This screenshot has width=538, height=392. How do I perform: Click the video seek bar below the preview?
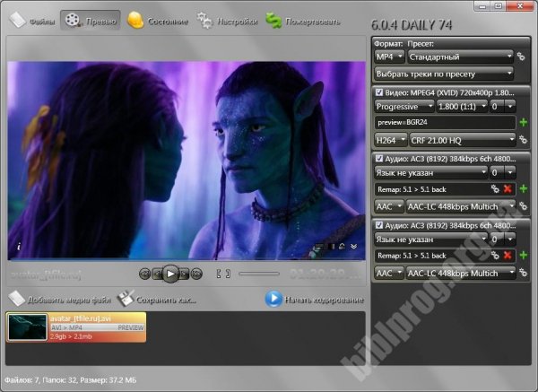point(187,260)
